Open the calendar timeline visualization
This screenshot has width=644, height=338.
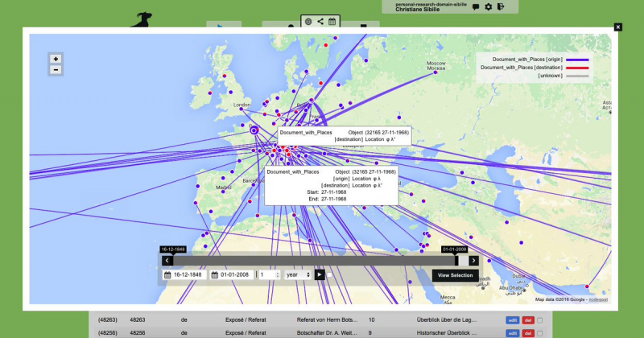click(x=332, y=21)
